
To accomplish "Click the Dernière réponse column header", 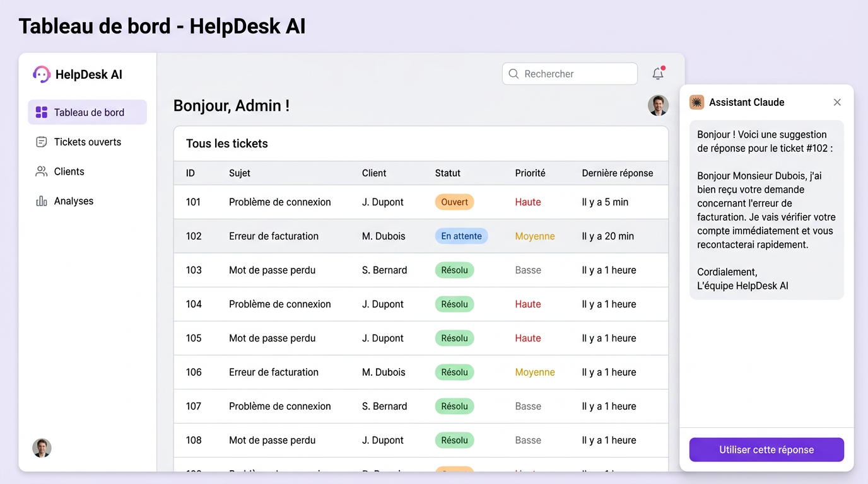I will click(618, 173).
